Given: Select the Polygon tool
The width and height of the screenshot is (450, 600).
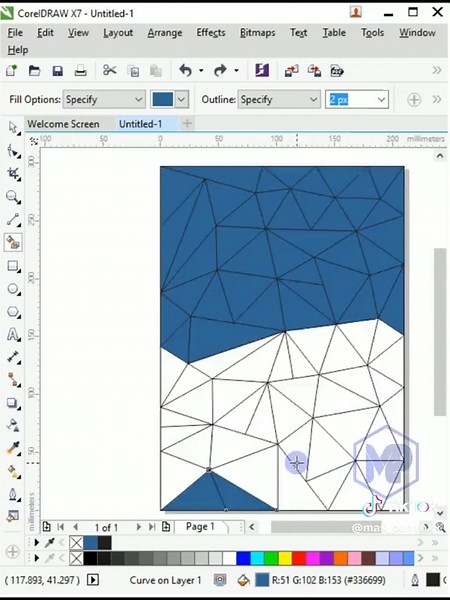Looking at the screenshot, I should coord(13,312).
